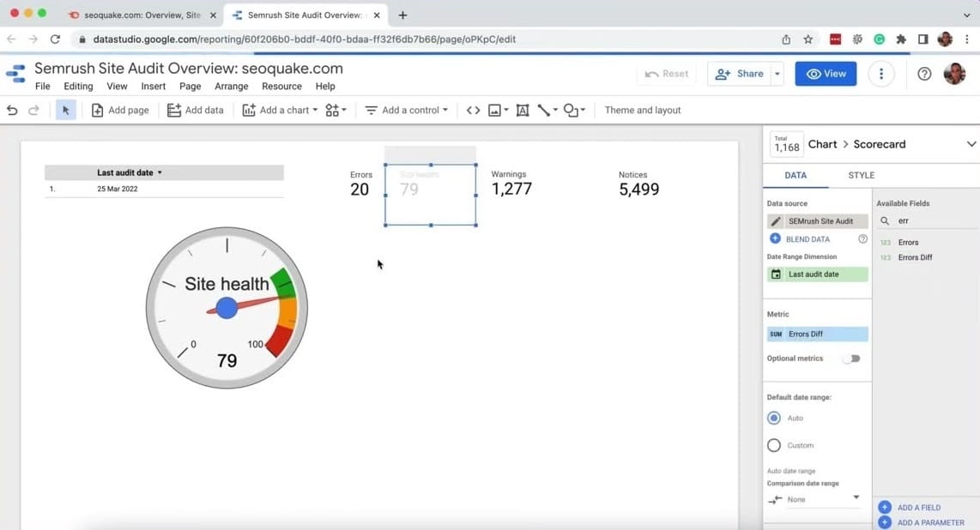Select the Notices scorecard showing 5,499
Image resolution: width=980 pixels, height=530 pixels.
tap(638, 184)
